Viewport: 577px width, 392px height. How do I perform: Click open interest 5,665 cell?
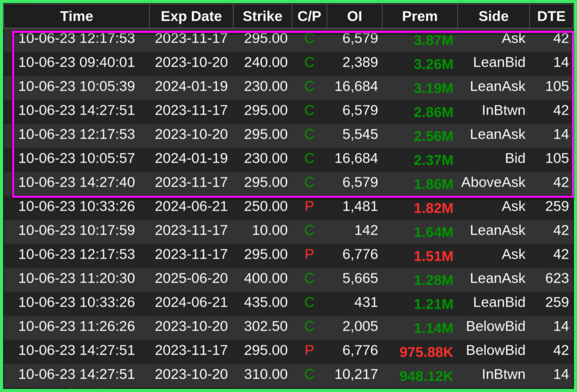pyautogui.click(x=360, y=278)
